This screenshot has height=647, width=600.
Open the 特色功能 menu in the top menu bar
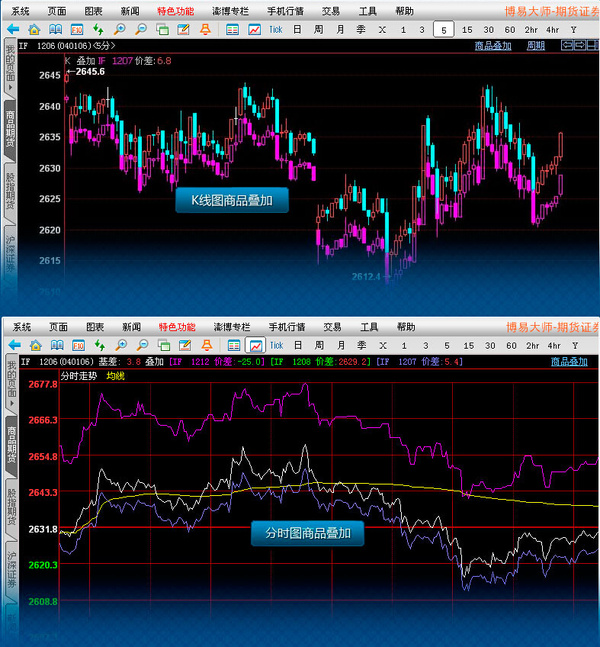coord(176,11)
